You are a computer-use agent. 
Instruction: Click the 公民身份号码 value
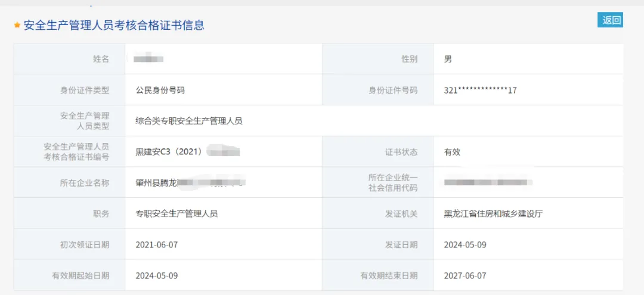160,90
